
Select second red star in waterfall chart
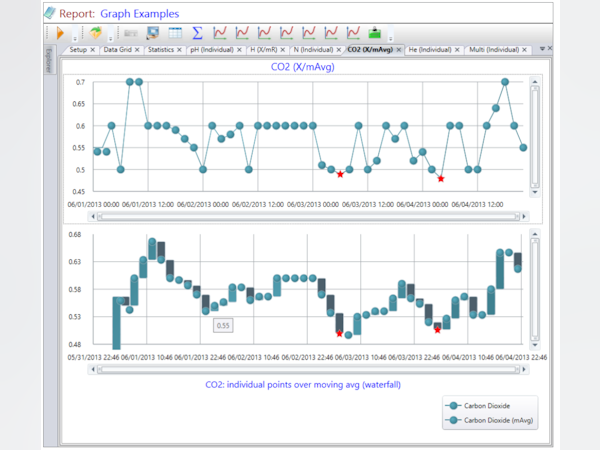437,330
